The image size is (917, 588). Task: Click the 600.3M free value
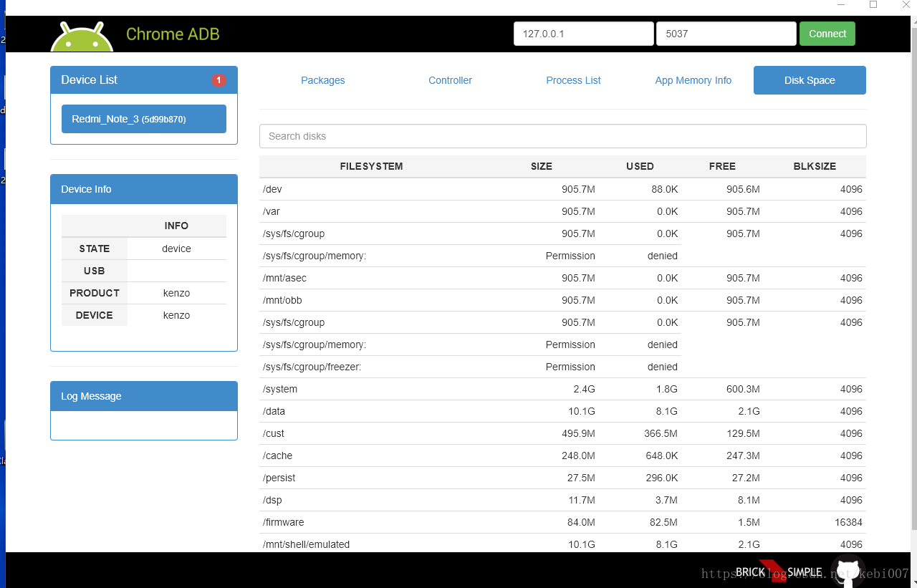743,389
